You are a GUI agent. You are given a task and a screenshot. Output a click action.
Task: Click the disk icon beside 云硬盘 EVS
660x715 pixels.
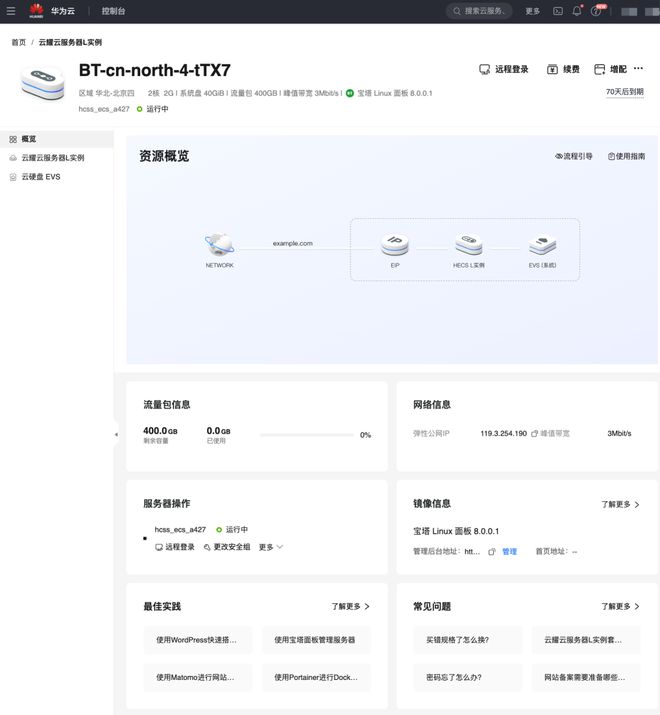pyautogui.click(x=13, y=177)
